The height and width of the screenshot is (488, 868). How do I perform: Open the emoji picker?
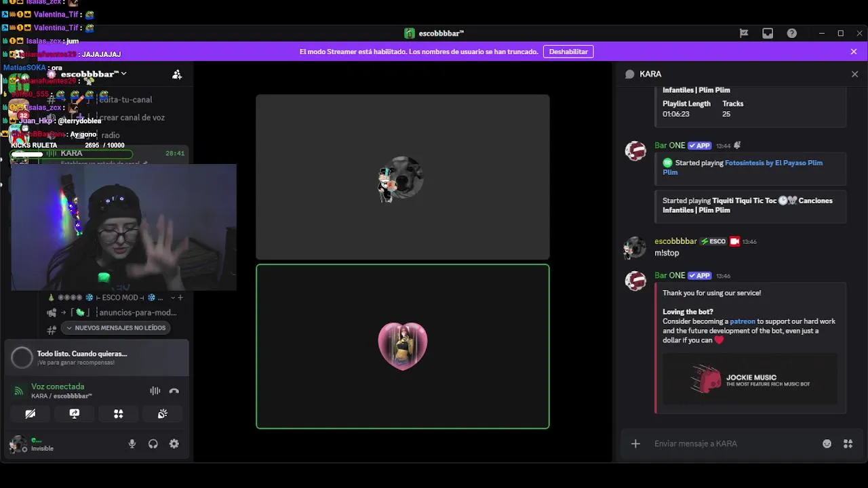point(827,444)
